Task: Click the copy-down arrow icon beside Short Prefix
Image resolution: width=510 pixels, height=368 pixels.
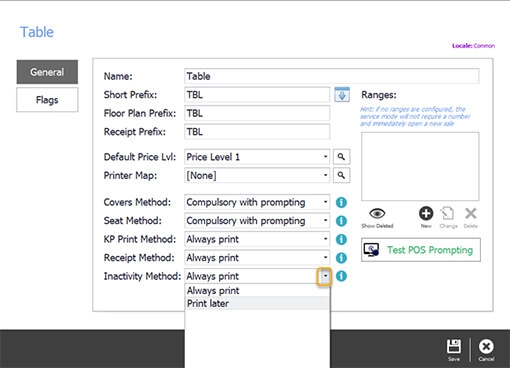Action: pyautogui.click(x=342, y=95)
